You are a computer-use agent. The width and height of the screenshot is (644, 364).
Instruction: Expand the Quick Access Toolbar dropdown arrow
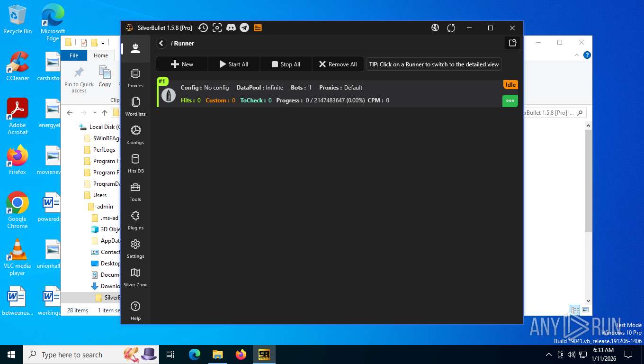tap(103, 43)
